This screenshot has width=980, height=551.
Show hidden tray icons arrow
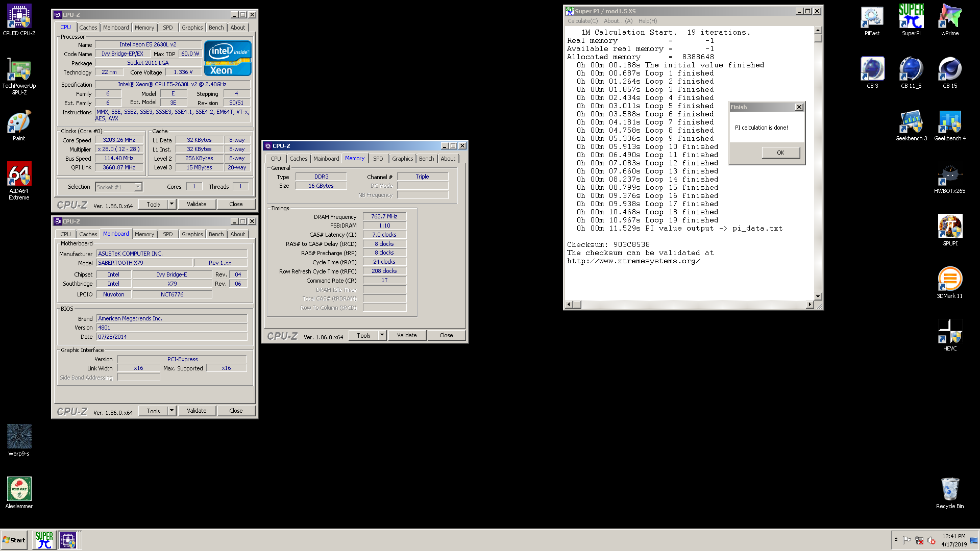pyautogui.click(x=896, y=540)
